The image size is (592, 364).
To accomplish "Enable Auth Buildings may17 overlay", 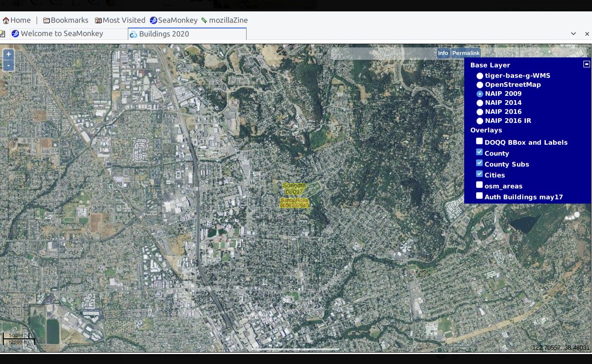I will (479, 196).
